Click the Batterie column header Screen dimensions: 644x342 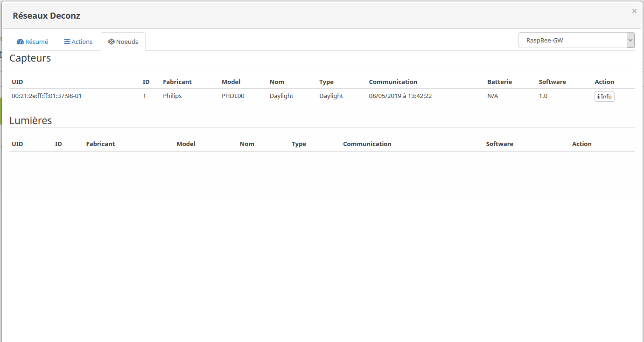coord(500,82)
